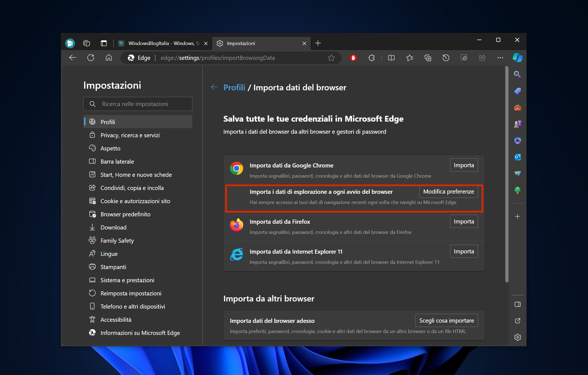Open the Favorites list icon
Image resolution: width=588 pixels, height=375 pixels.
click(x=409, y=58)
